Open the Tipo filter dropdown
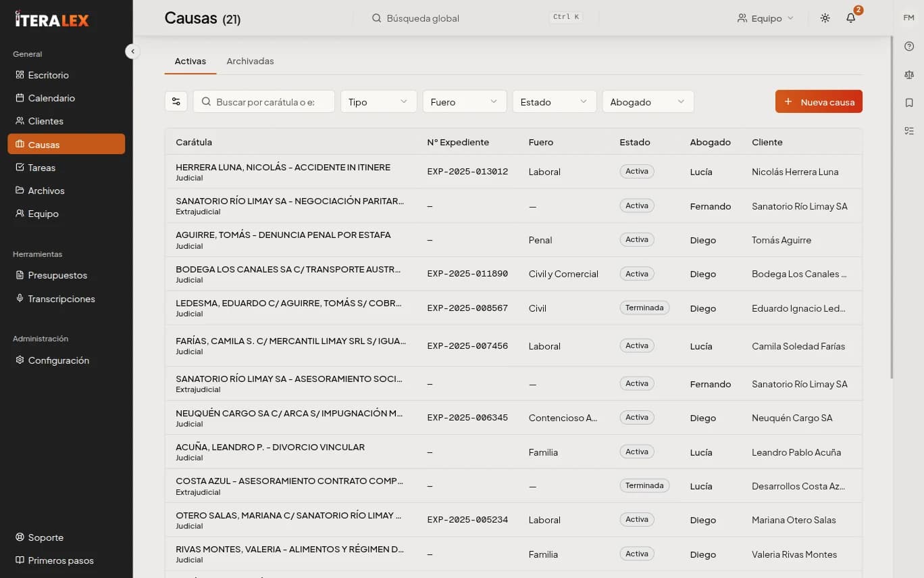The width and height of the screenshot is (924, 578). pyautogui.click(x=378, y=101)
